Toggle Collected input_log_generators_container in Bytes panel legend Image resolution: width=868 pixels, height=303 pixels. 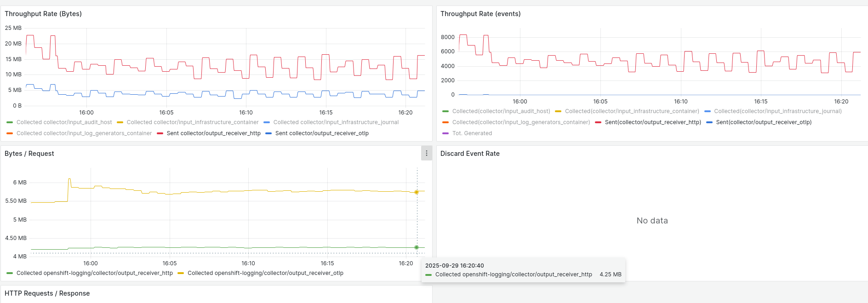click(84, 133)
